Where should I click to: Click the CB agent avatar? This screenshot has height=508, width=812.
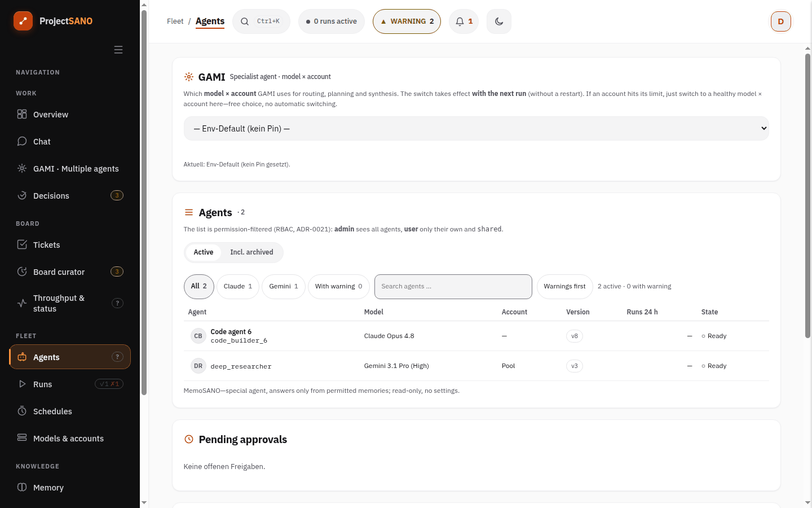pyautogui.click(x=198, y=336)
